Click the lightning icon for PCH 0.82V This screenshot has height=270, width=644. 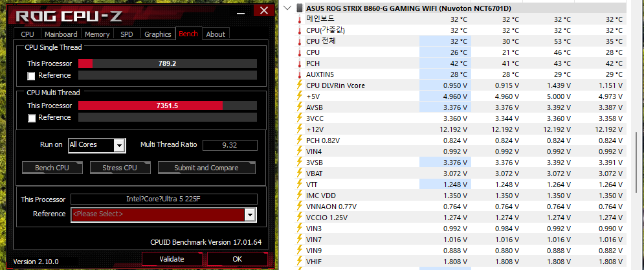point(300,140)
